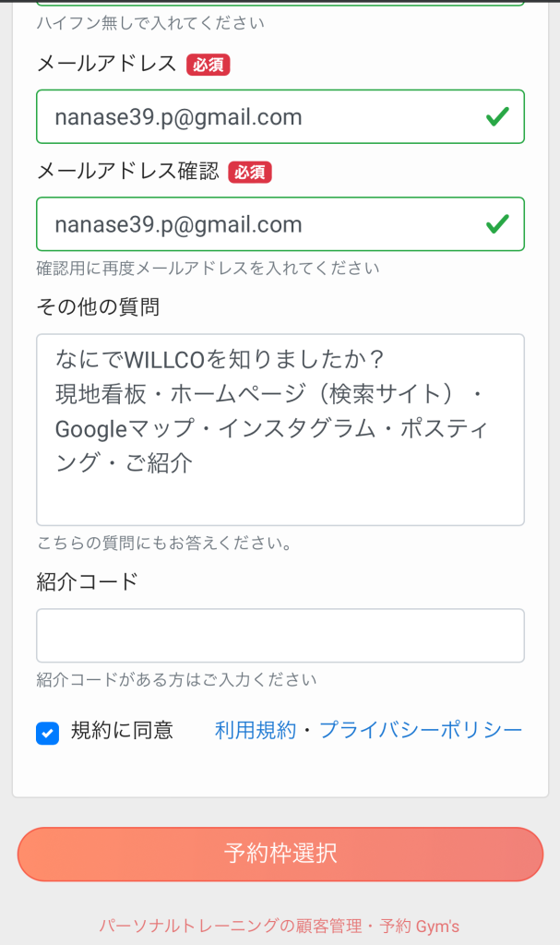Select the empty 紹介コード input field
Image resolution: width=560 pixels, height=945 pixels.
(x=280, y=635)
